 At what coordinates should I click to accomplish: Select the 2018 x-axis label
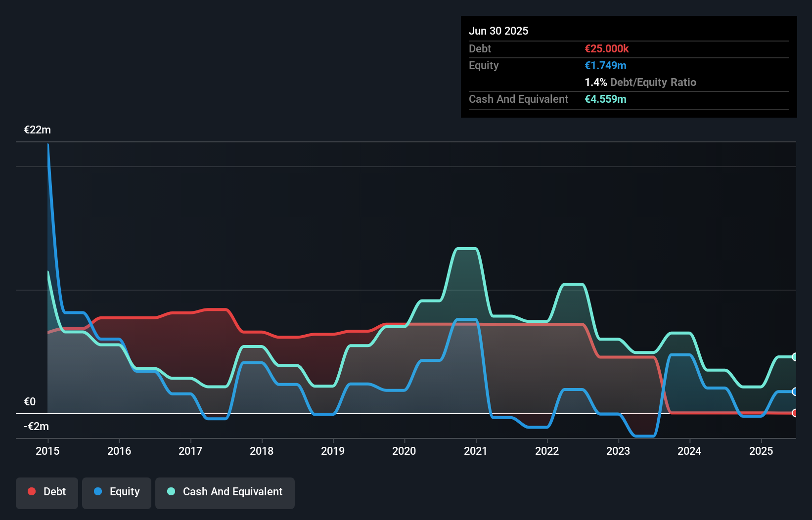262,451
